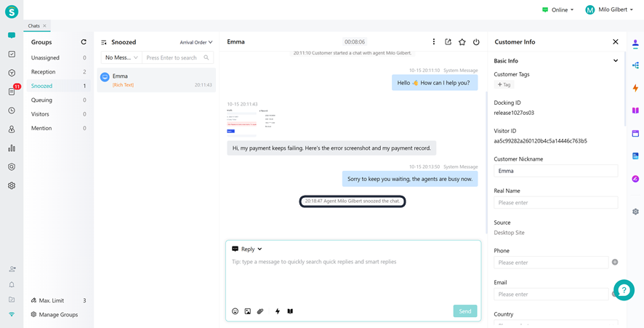Click the Phone input field

[551, 263]
